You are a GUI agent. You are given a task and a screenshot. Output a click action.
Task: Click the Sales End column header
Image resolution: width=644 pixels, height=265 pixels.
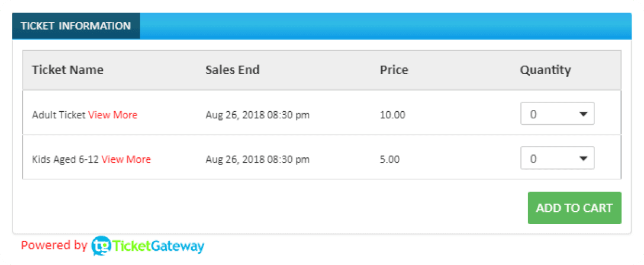pyautogui.click(x=233, y=70)
